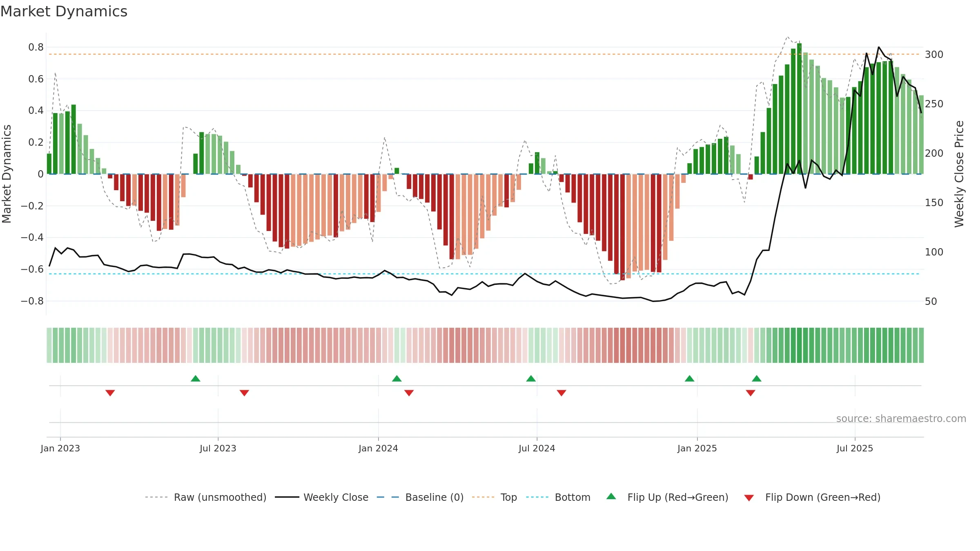Image resolution: width=980 pixels, height=551 pixels.
Task: Click the dashed gray Raw legend line
Action: (x=156, y=497)
